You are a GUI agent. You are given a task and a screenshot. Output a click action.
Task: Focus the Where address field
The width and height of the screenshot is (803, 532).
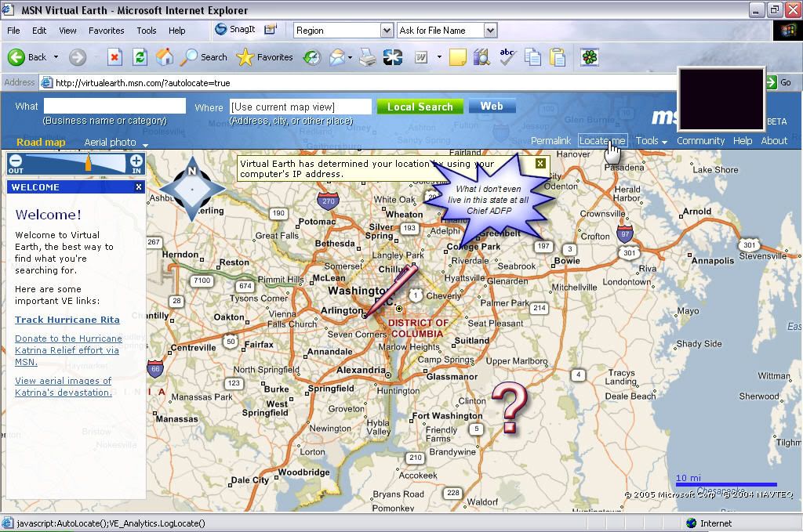300,107
